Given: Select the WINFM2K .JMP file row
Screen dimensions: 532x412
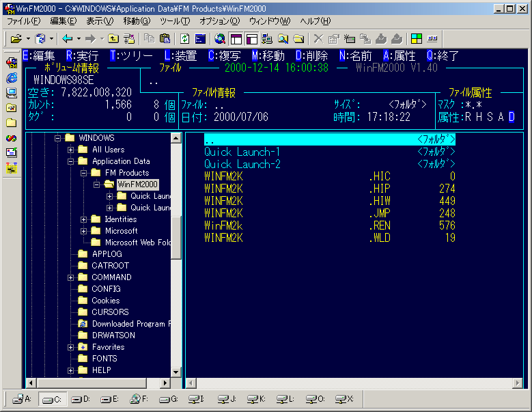Looking at the screenshot, I should pos(329,213).
